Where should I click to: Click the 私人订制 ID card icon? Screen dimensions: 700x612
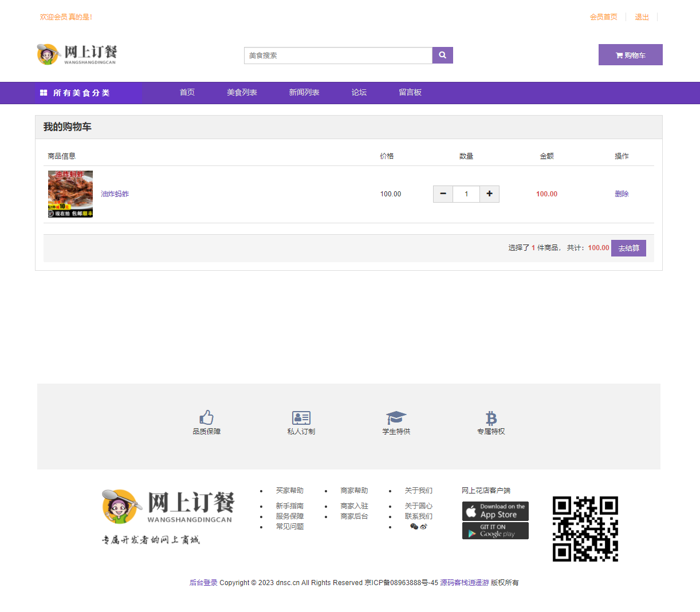[x=301, y=417]
